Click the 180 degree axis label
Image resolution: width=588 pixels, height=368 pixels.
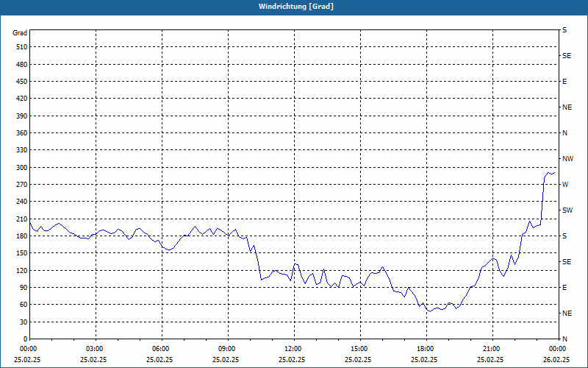pos(22,236)
